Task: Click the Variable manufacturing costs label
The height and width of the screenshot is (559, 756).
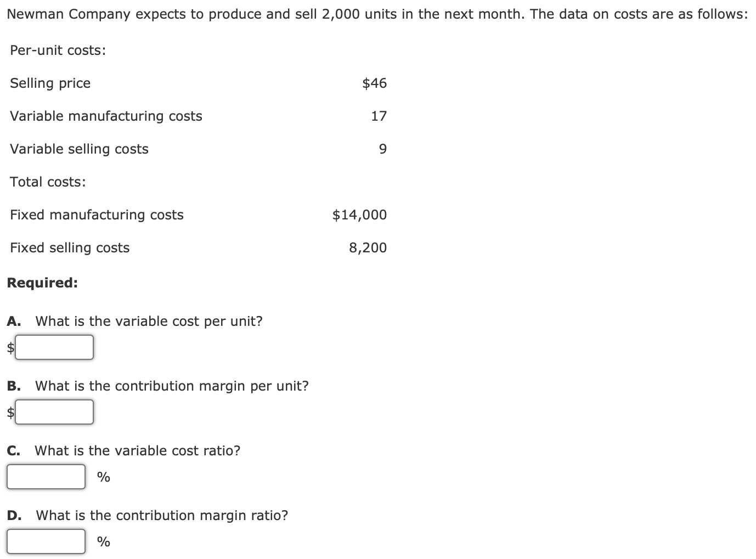Action: click(106, 116)
